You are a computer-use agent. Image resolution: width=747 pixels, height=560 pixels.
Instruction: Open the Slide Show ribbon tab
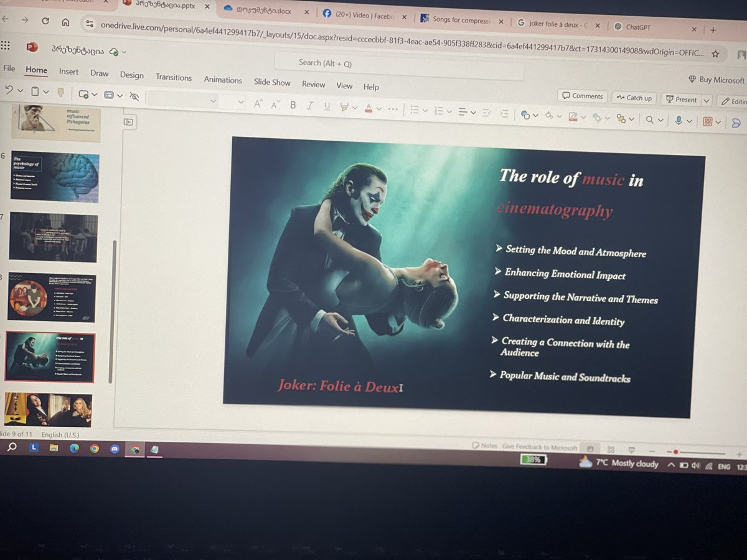(x=272, y=82)
